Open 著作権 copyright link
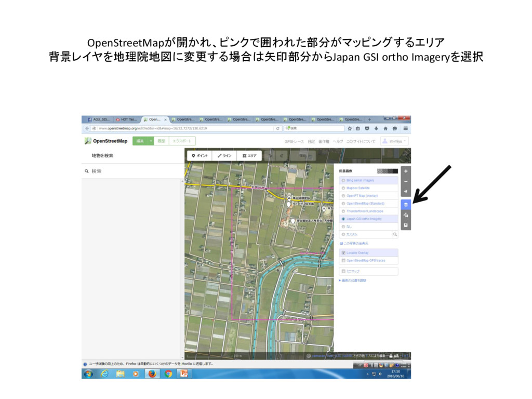The image size is (532, 399). [x=324, y=141]
